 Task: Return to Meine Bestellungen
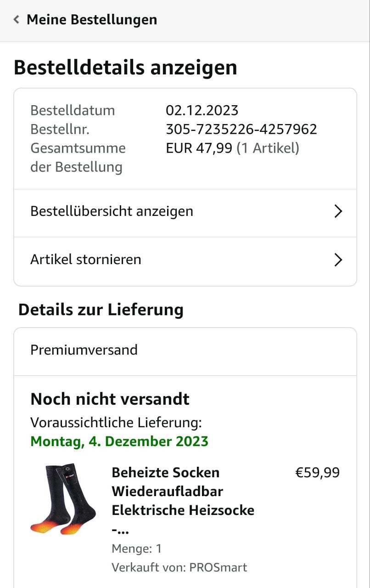(x=91, y=20)
